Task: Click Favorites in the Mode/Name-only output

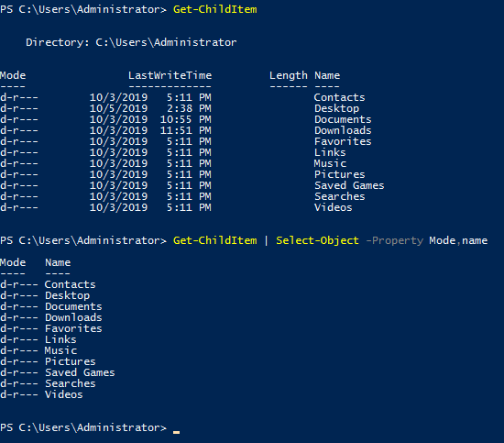Action: tap(73, 328)
